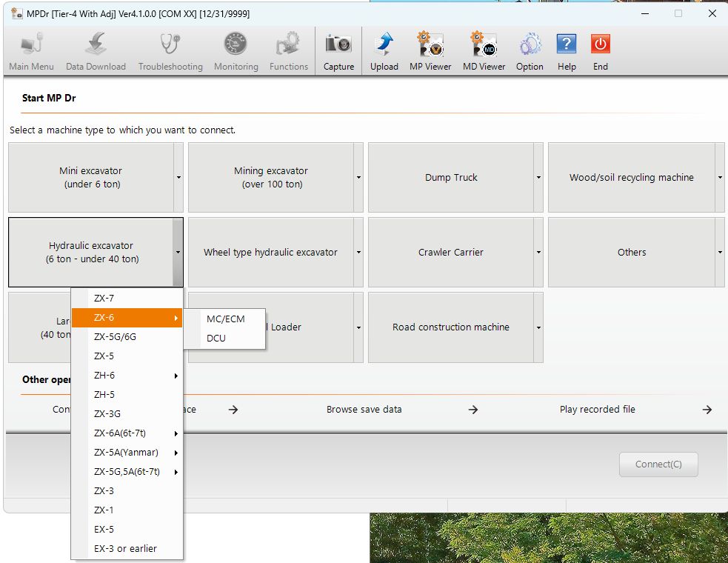
Task: Open ZX-5A(Yanmar) submenu entry
Action: (127, 453)
